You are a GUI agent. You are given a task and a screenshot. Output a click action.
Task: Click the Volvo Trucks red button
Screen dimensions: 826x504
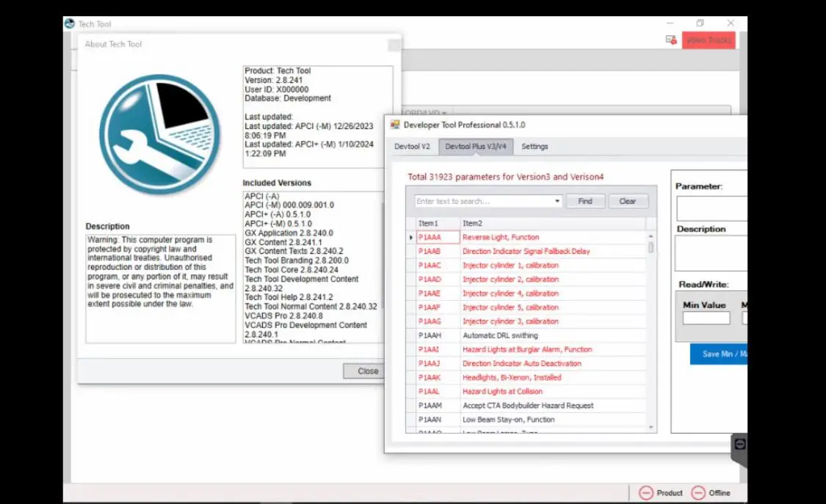(709, 40)
